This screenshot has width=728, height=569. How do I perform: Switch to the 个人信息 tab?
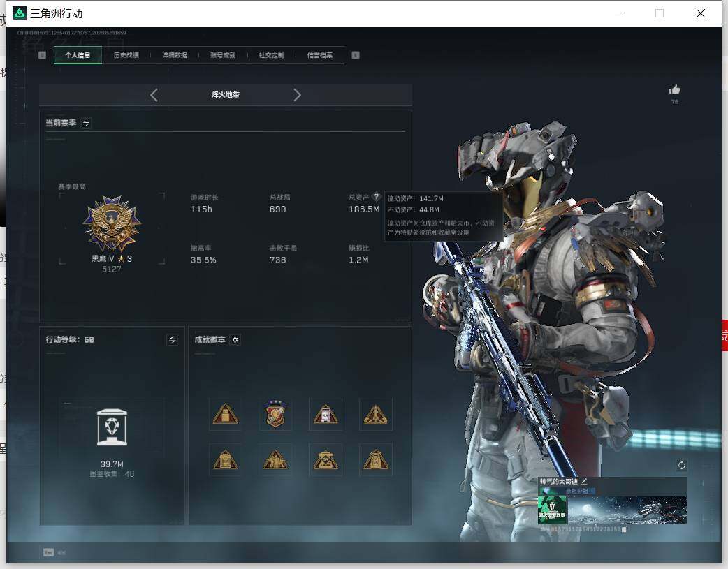[78, 55]
